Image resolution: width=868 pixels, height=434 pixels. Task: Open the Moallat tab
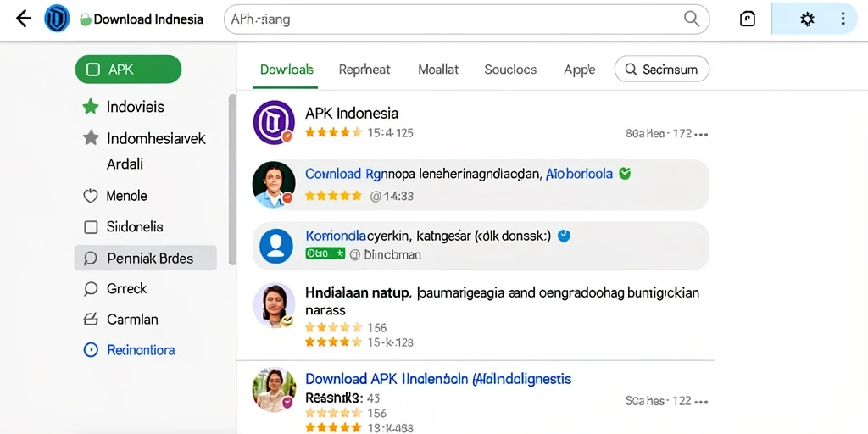coord(438,70)
